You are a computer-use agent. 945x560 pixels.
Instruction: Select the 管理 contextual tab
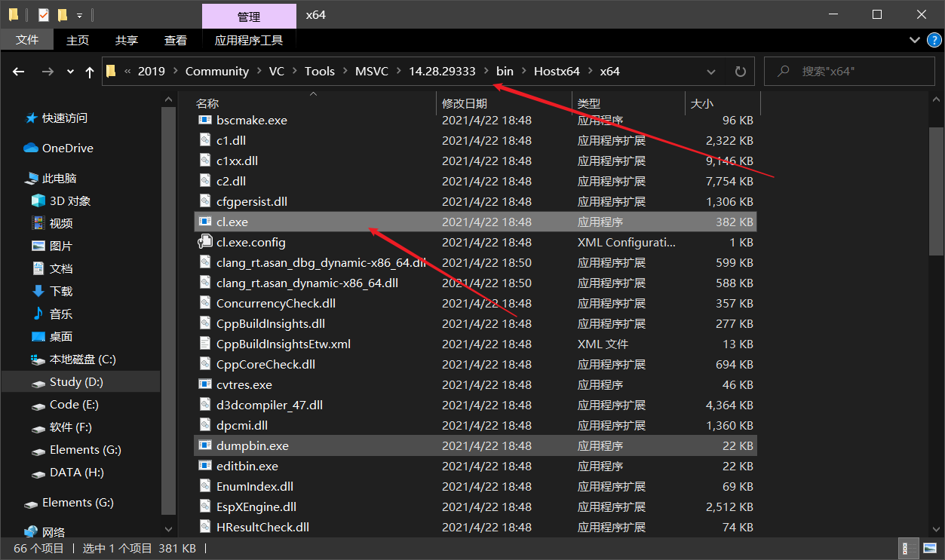pyautogui.click(x=249, y=17)
